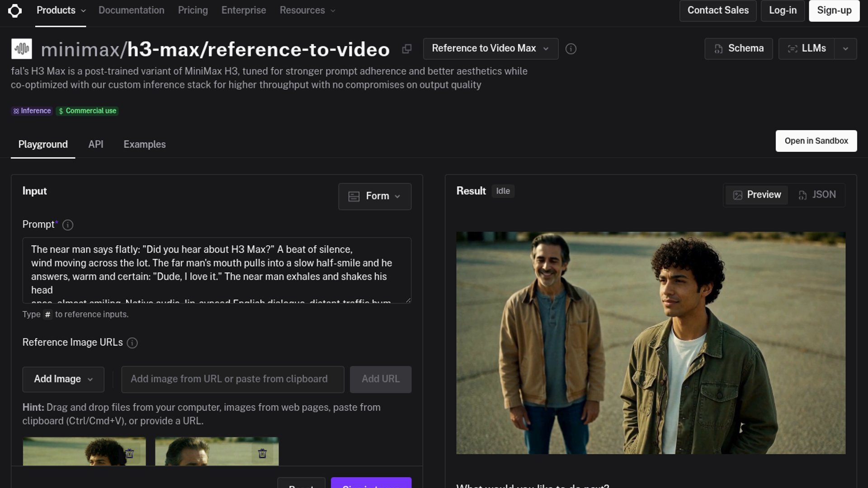Open the model info circle icon
Image resolution: width=868 pixels, height=488 pixels.
click(571, 49)
